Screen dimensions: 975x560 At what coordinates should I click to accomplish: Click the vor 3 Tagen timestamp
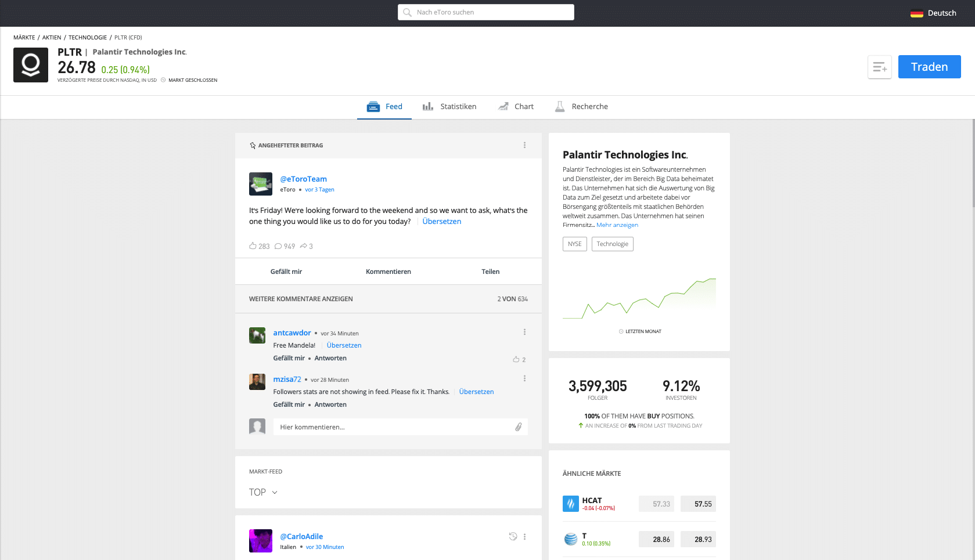[x=319, y=190]
